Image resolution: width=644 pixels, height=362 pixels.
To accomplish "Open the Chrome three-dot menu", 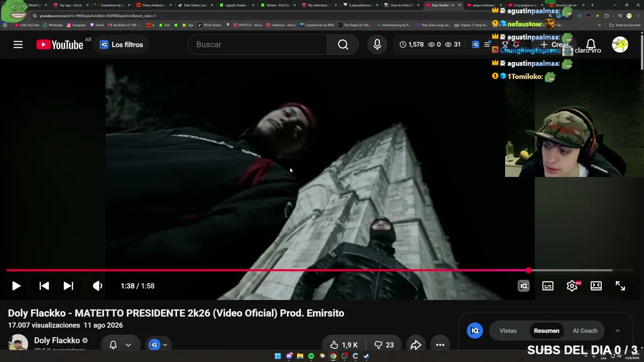I will click(637, 16).
